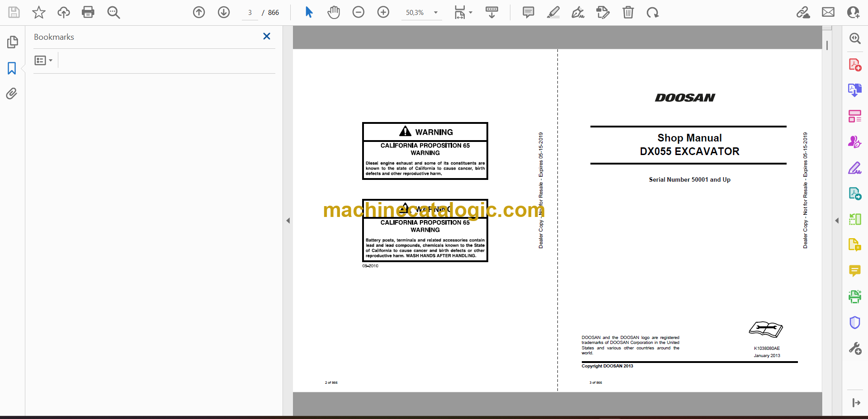
Task: Share a link to the file
Action: point(803,12)
